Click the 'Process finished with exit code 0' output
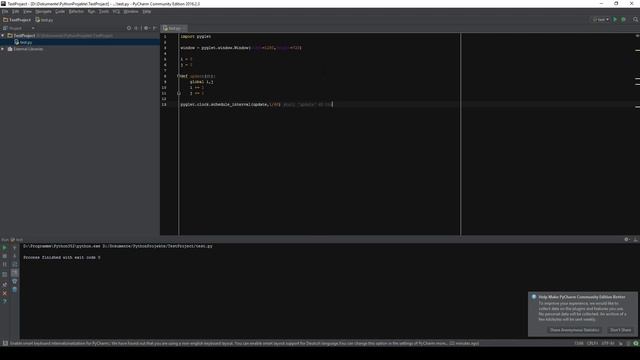 [x=62, y=258]
